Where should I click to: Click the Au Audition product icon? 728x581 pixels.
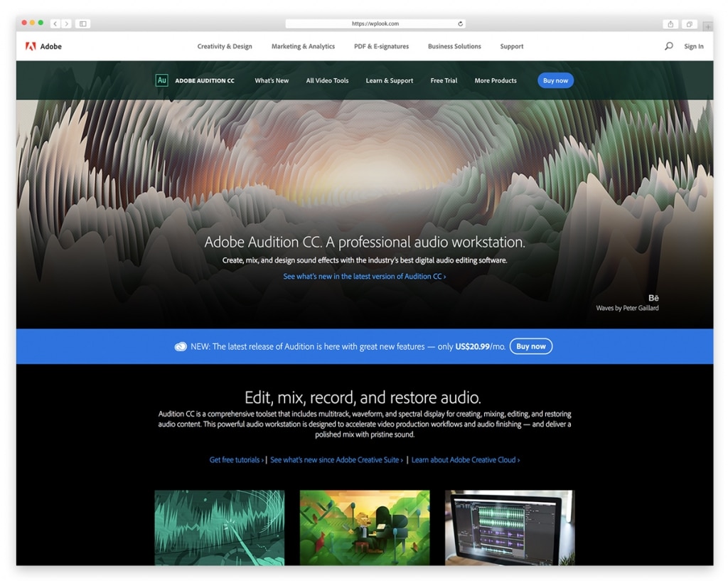pos(161,80)
